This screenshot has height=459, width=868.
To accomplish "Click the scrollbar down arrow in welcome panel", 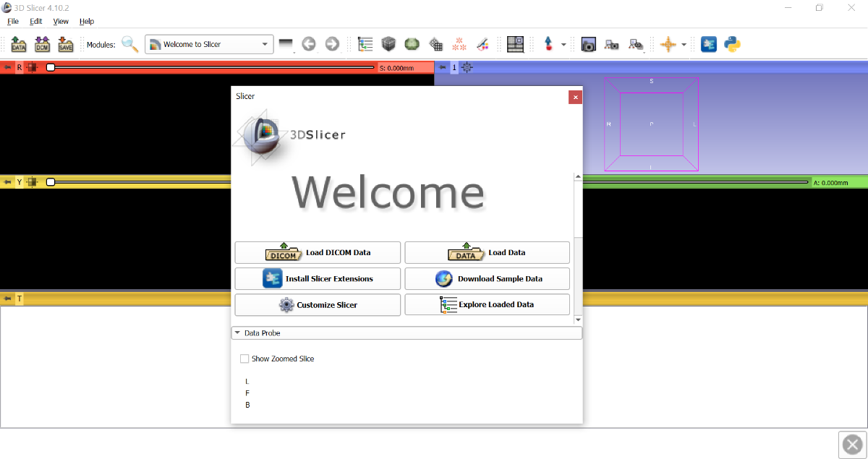I will (577, 319).
